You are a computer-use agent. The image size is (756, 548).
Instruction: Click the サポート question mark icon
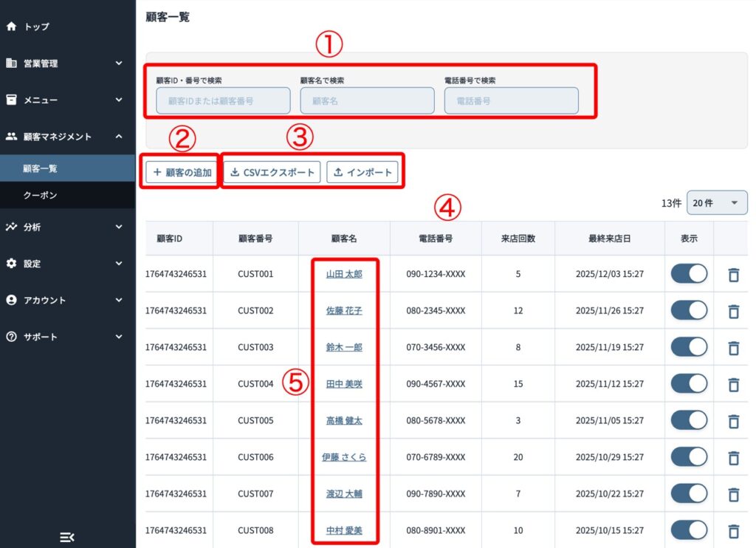[11, 337]
